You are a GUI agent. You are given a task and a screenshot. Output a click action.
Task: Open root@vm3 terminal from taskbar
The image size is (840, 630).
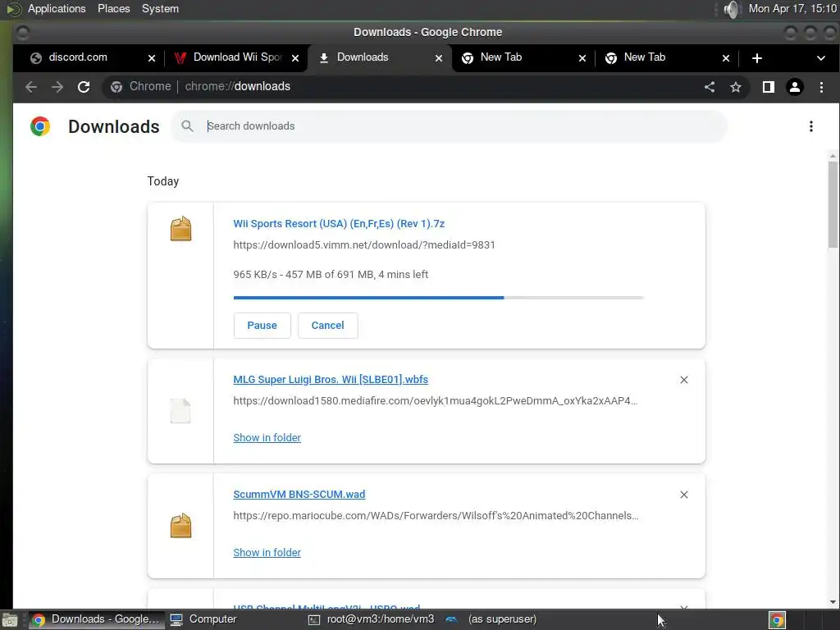coord(371,619)
